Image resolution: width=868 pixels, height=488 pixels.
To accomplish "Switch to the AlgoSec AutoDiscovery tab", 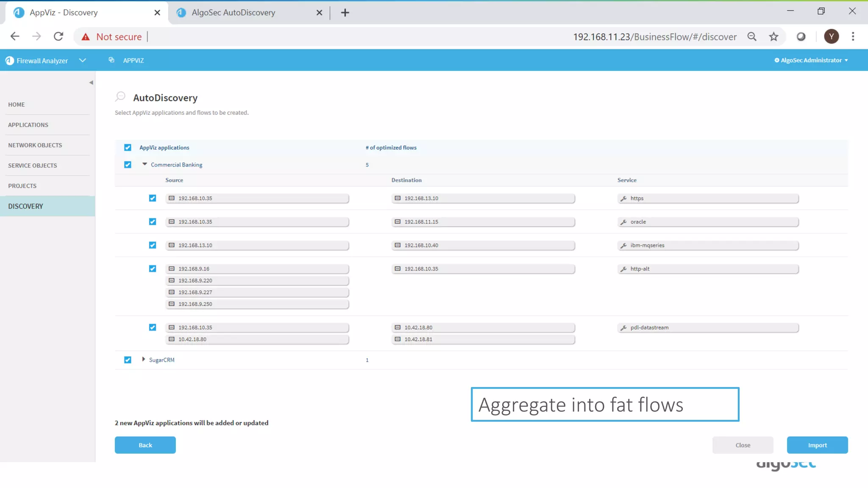I will click(x=234, y=13).
